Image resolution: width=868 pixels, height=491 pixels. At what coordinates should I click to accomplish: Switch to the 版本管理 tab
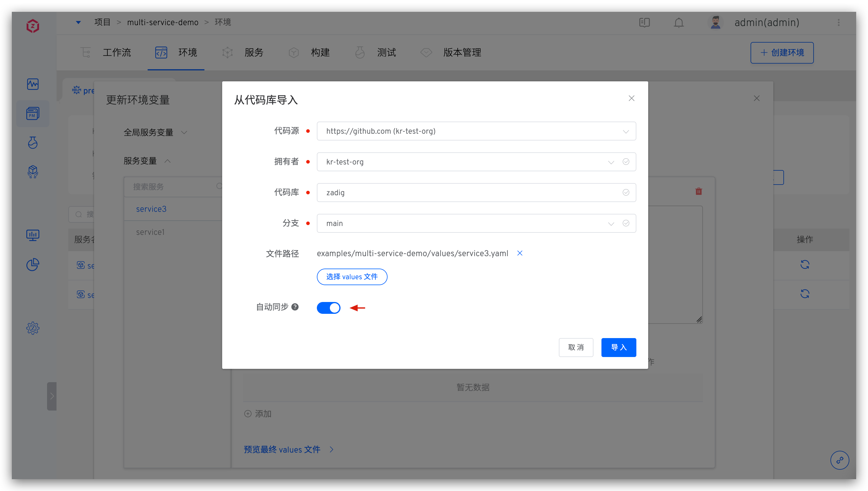click(x=462, y=53)
